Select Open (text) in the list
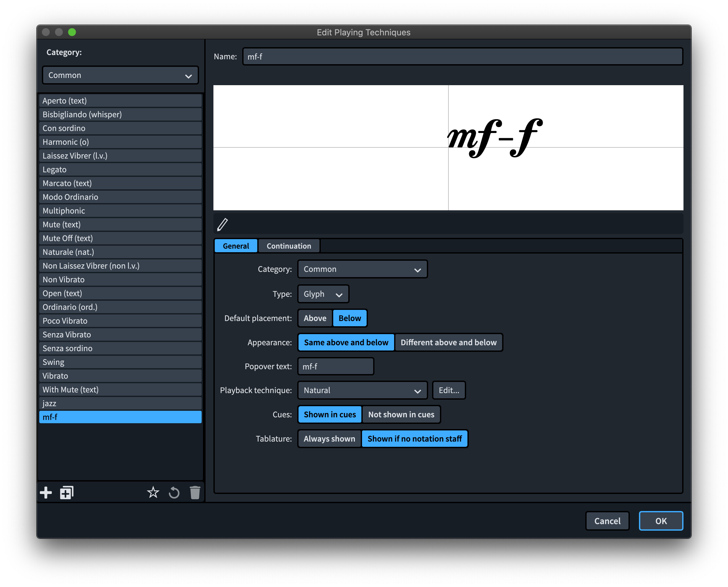 [120, 293]
